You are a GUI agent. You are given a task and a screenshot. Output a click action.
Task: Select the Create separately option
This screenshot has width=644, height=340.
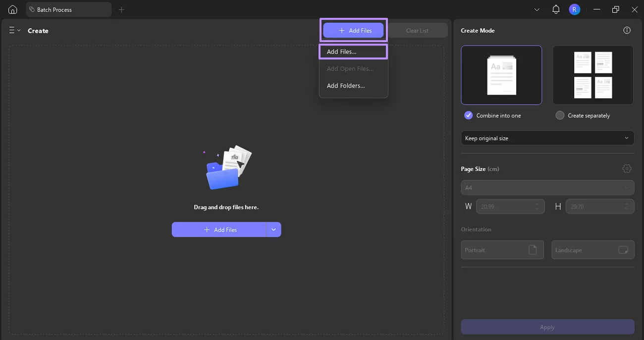coord(560,115)
